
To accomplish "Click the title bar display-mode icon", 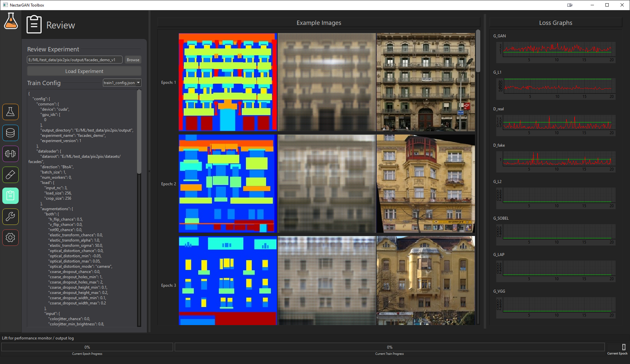I will (x=570, y=5).
